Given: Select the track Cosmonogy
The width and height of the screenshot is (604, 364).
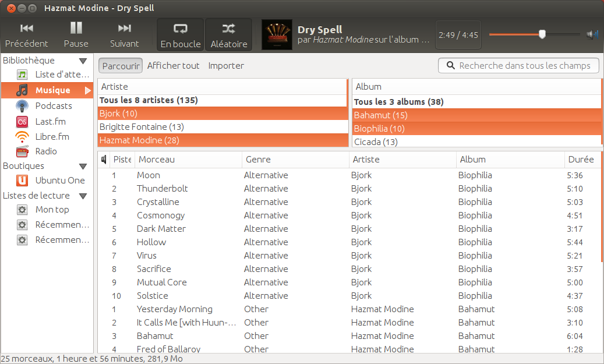Looking at the screenshot, I should [349, 215].
